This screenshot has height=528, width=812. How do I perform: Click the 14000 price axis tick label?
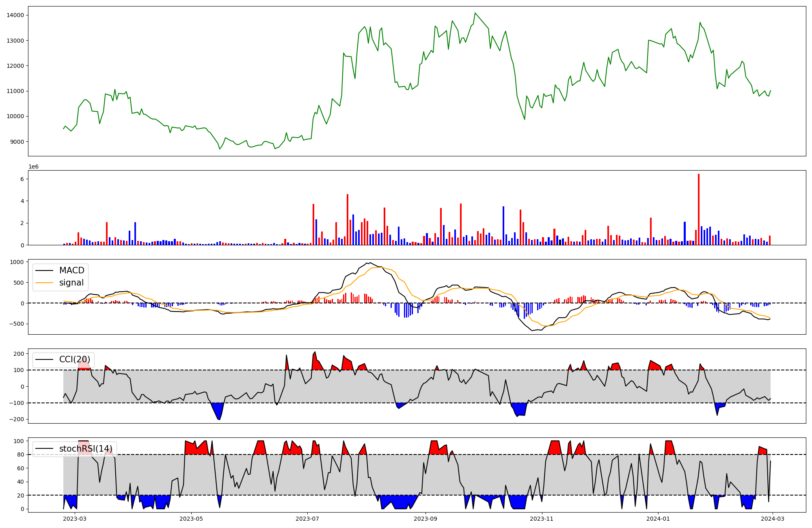point(15,15)
